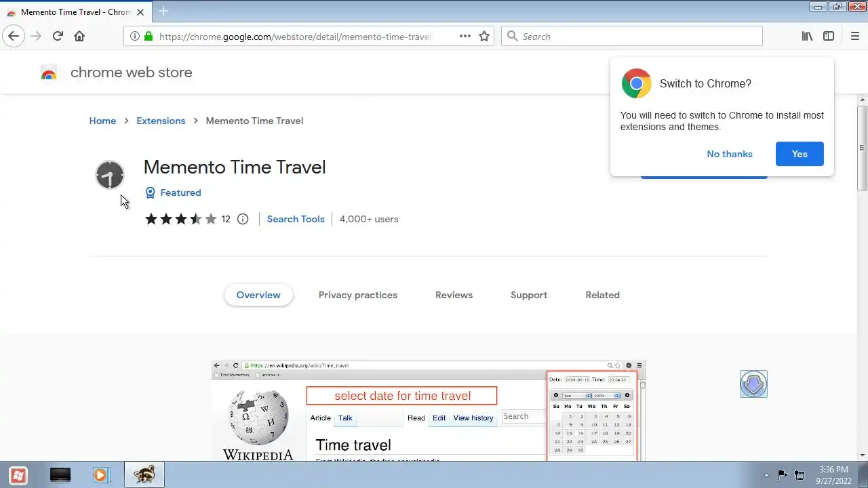Click the Featured badge icon
Image resolution: width=868 pixels, height=488 pixels.
click(x=151, y=192)
